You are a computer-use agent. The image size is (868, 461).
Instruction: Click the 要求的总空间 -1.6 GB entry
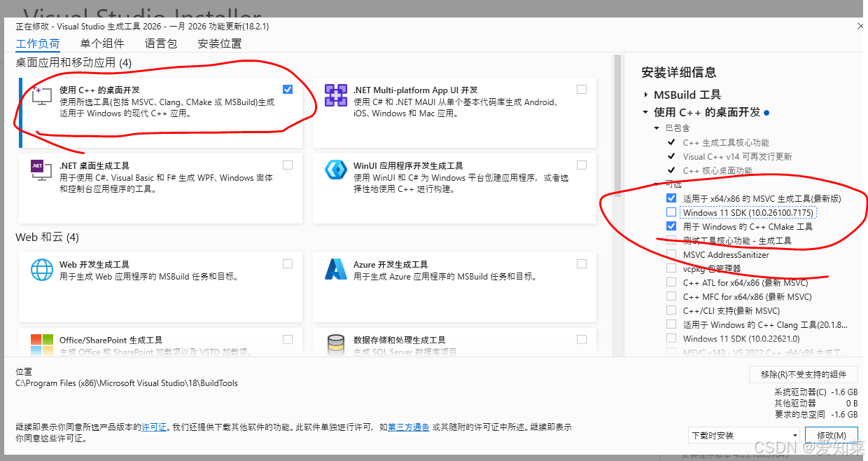click(815, 415)
